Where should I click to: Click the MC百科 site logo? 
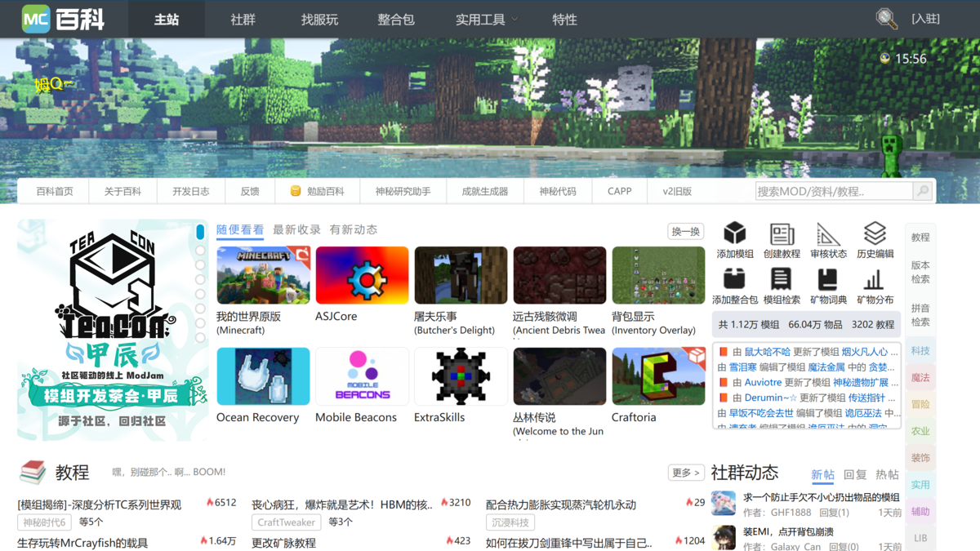(x=64, y=19)
